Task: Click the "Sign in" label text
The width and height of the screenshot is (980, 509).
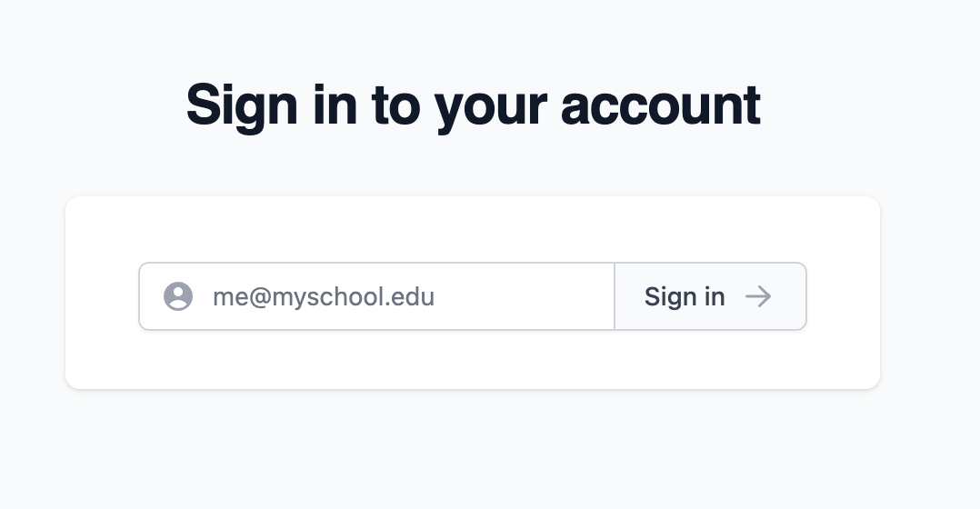Action: click(685, 296)
